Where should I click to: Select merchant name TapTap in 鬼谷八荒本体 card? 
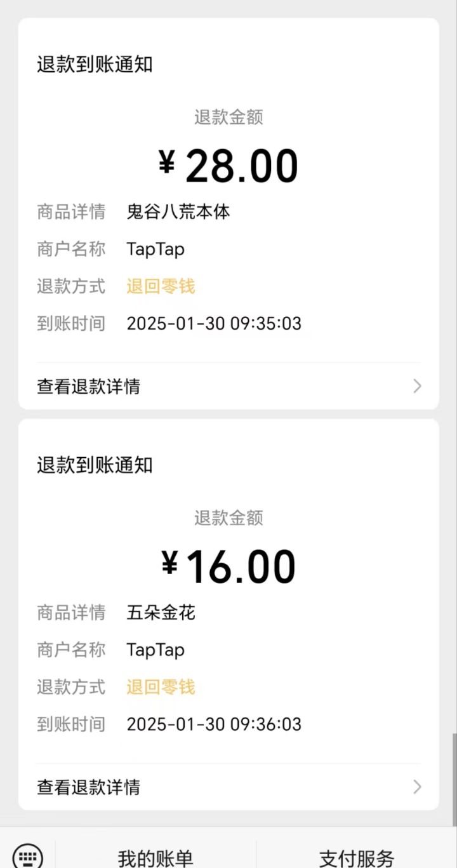[x=156, y=249]
